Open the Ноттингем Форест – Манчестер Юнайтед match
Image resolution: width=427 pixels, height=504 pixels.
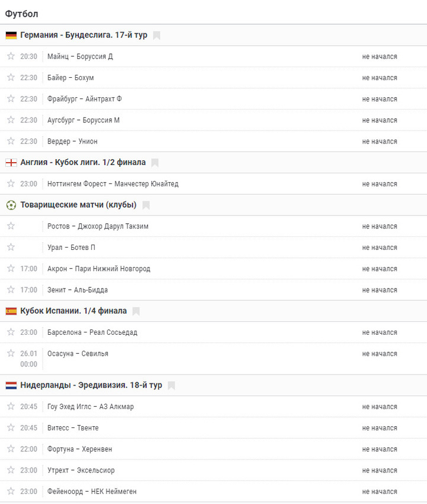[x=113, y=184]
